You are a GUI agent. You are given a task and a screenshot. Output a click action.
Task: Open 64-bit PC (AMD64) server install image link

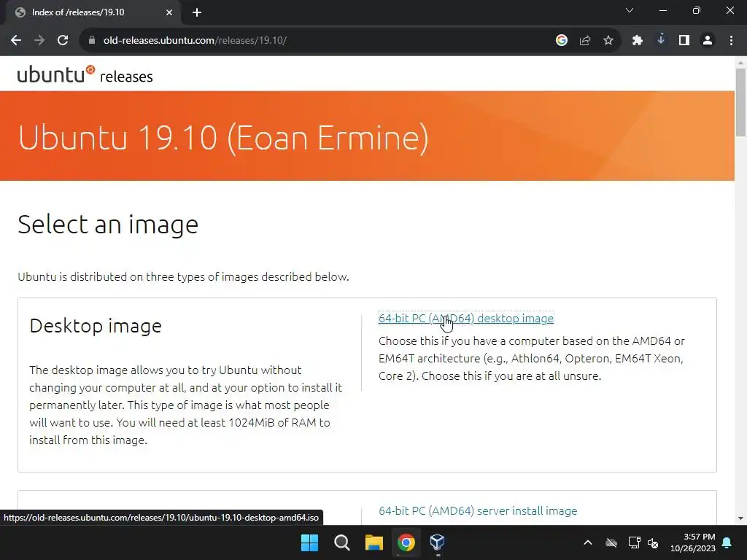[478, 510]
